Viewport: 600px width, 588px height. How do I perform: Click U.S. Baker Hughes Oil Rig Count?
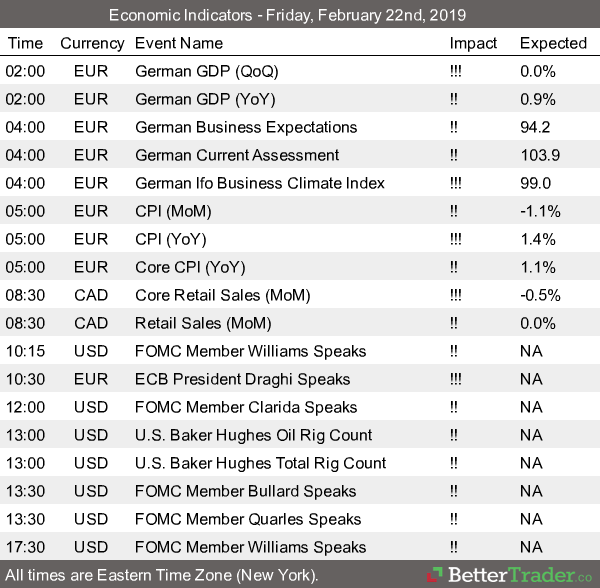click(253, 435)
